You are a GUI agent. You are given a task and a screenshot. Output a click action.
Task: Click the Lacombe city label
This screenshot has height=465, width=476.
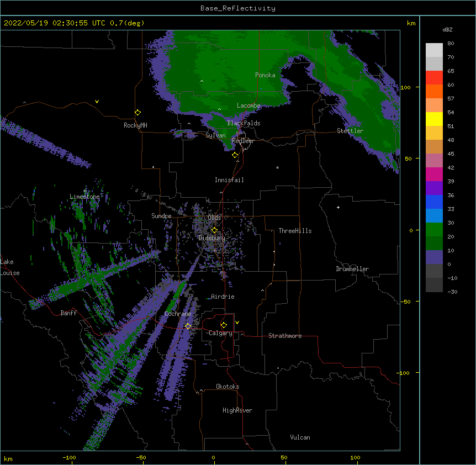coord(248,105)
